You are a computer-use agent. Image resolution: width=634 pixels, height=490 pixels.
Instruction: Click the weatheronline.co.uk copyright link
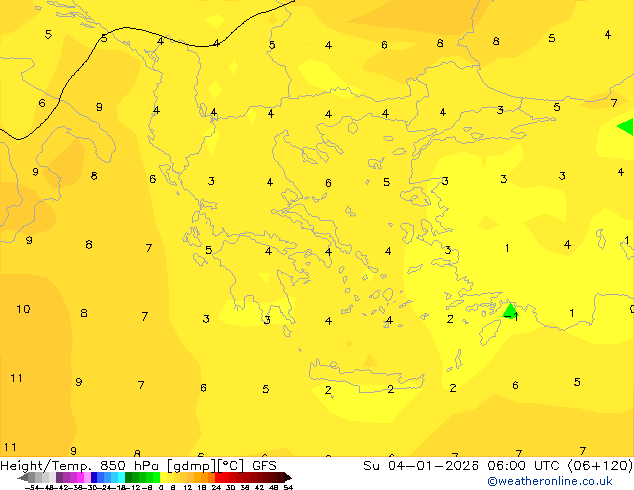click(549, 481)
